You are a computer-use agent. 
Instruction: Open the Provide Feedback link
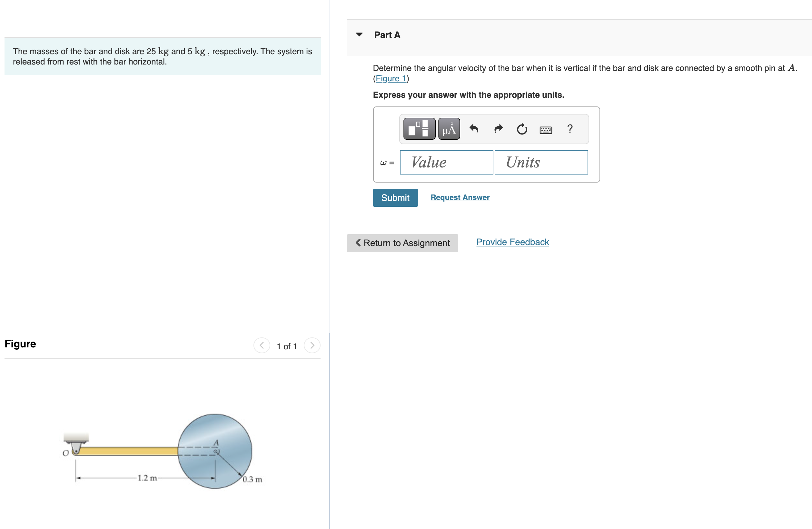point(512,242)
